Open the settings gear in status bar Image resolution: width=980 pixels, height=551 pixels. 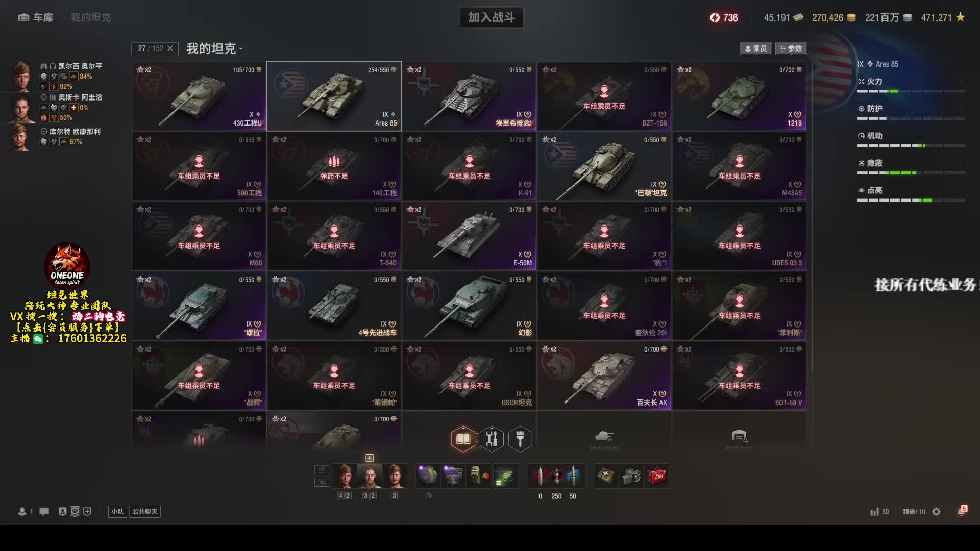click(x=936, y=511)
